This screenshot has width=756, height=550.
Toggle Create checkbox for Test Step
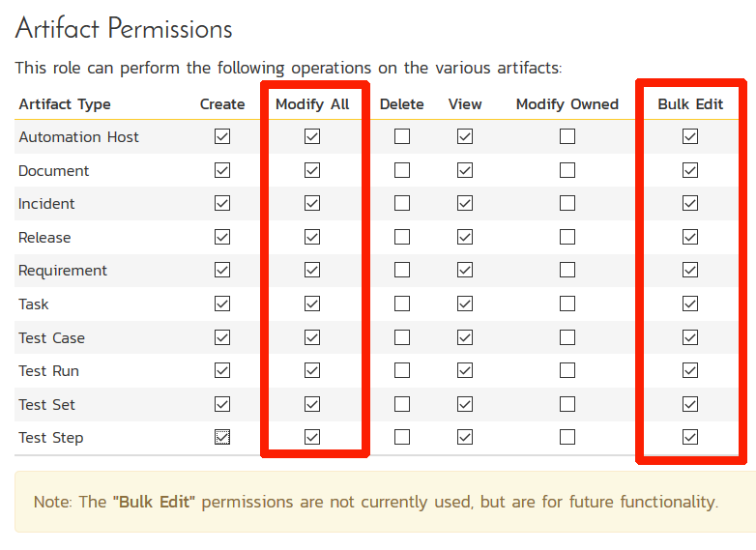[x=222, y=437]
